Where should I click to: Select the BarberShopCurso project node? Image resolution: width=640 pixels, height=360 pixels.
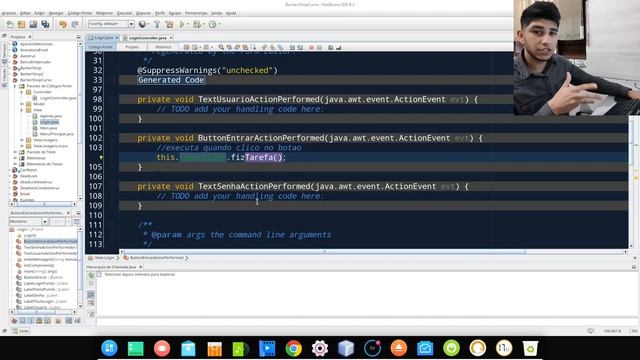tap(36, 80)
